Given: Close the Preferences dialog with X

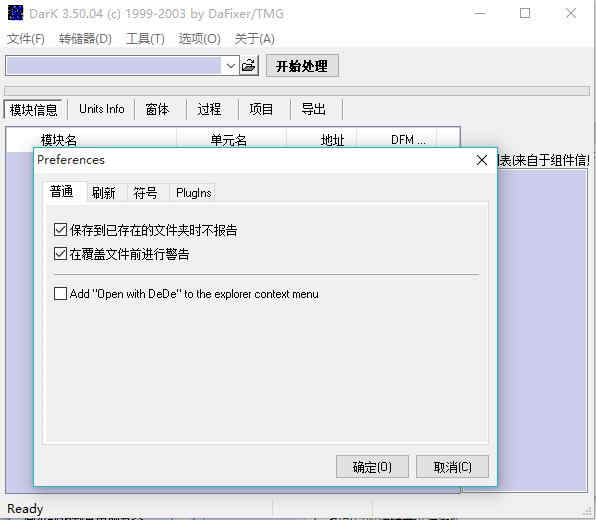Looking at the screenshot, I should (x=482, y=160).
